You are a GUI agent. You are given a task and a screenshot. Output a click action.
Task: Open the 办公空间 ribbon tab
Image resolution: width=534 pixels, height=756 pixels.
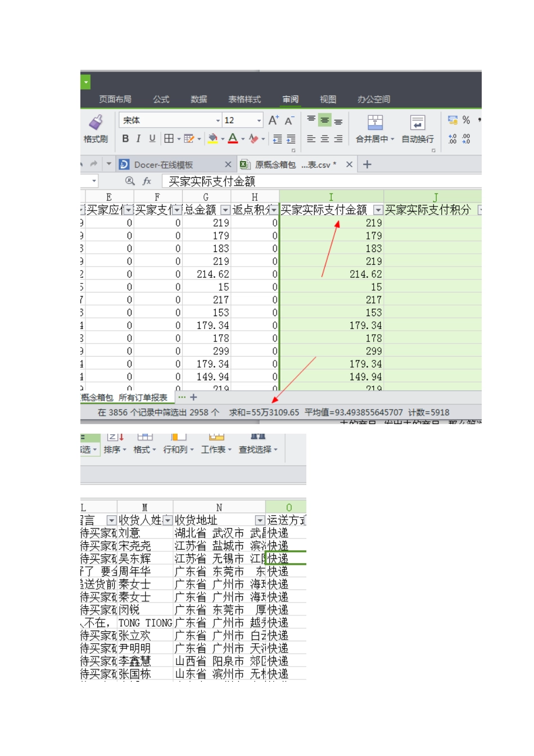pos(374,99)
